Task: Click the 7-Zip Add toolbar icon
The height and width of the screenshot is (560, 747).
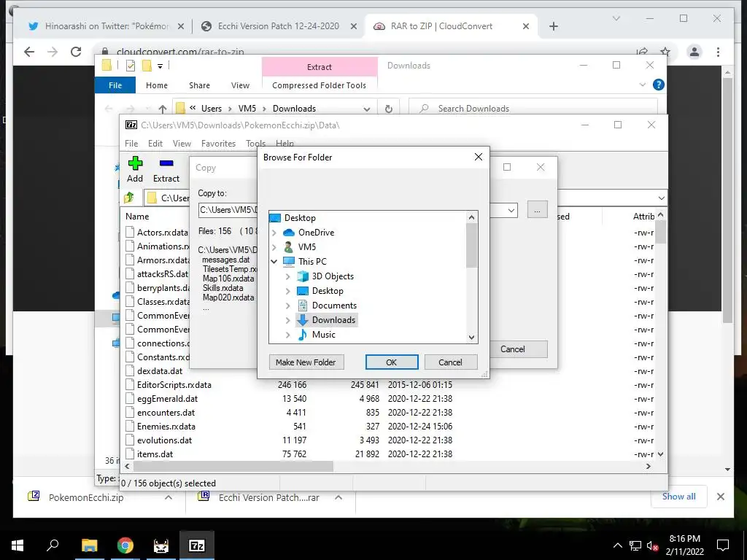Action: click(135, 163)
